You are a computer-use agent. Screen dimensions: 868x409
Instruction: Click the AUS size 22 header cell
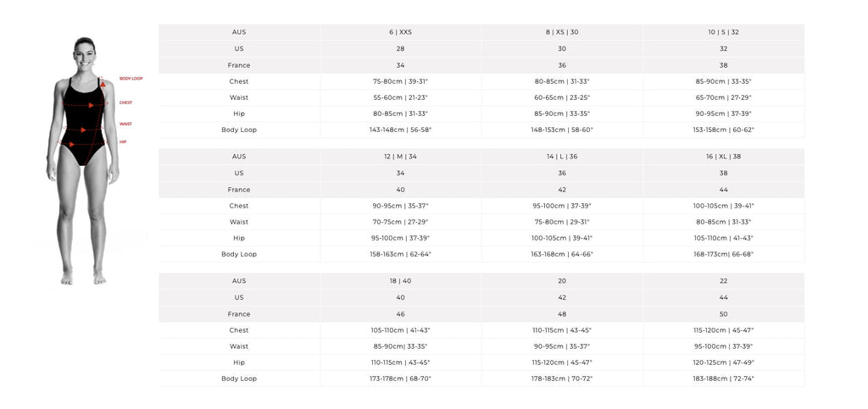click(x=723, y=281)
